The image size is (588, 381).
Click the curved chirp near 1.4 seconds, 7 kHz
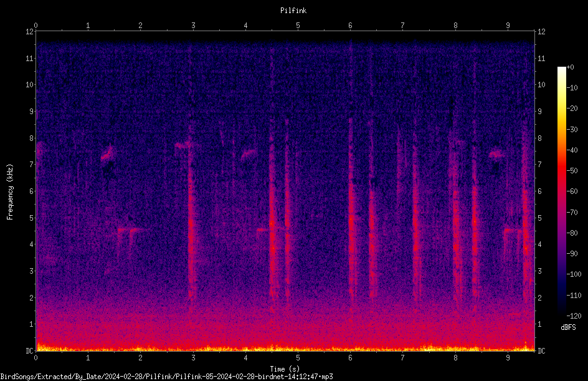click(108, 153)
